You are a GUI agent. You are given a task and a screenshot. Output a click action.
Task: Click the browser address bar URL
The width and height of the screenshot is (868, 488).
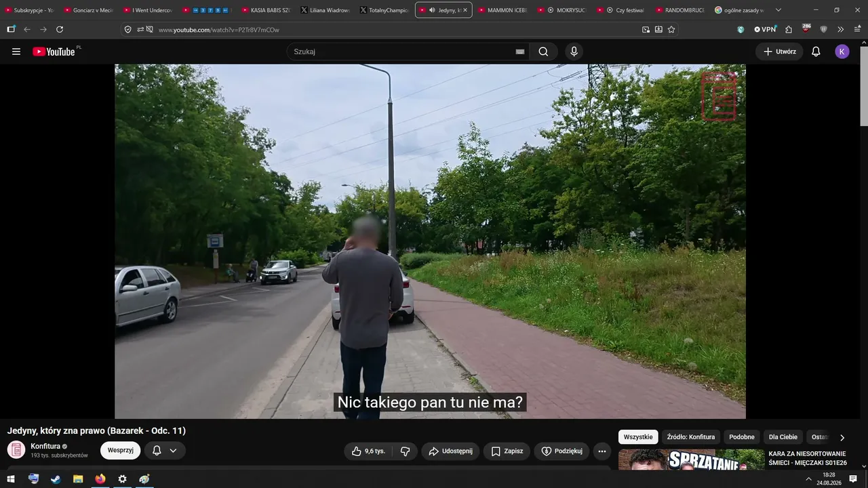coord(218,30)
